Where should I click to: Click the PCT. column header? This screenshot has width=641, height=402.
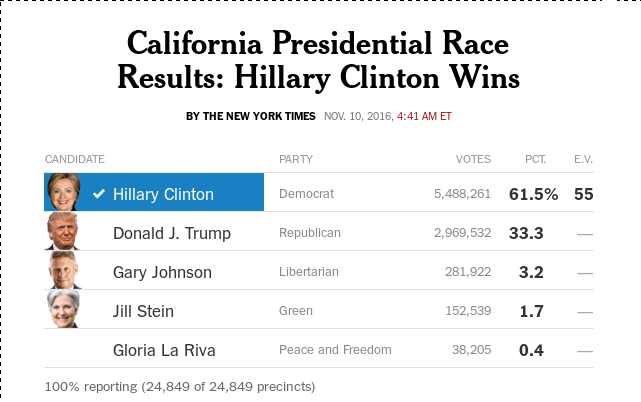[536, 159]
